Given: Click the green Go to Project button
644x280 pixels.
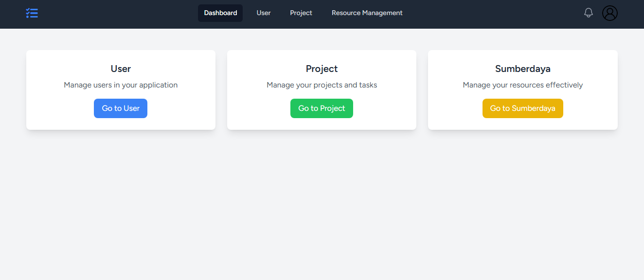Looking at the screenshot, I should coord(322,108).
